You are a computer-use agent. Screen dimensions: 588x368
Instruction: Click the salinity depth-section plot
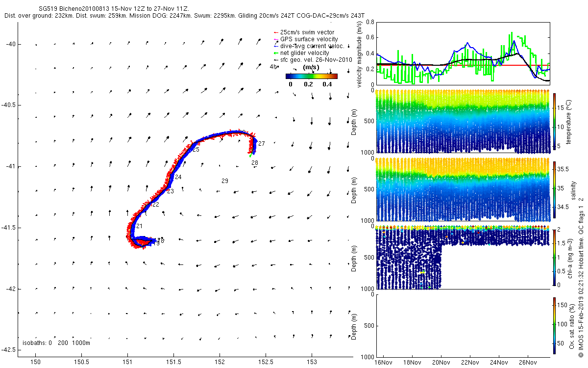463,190
